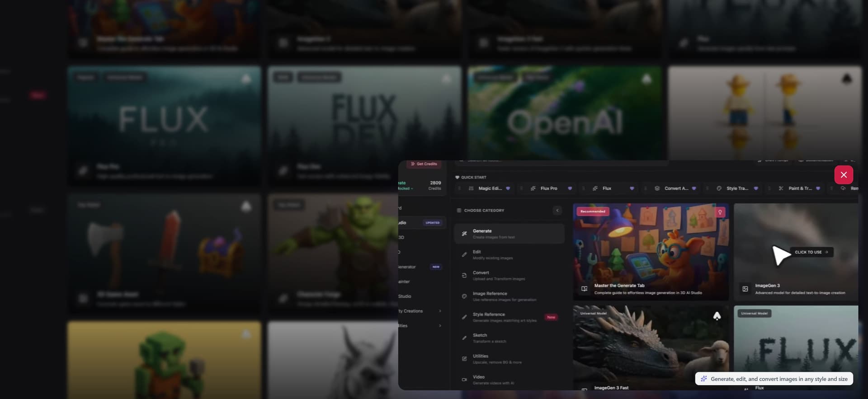Toggle the heart on the plain Flux shortcut
The image size is (868, 399).
click(x=632, y=188)
